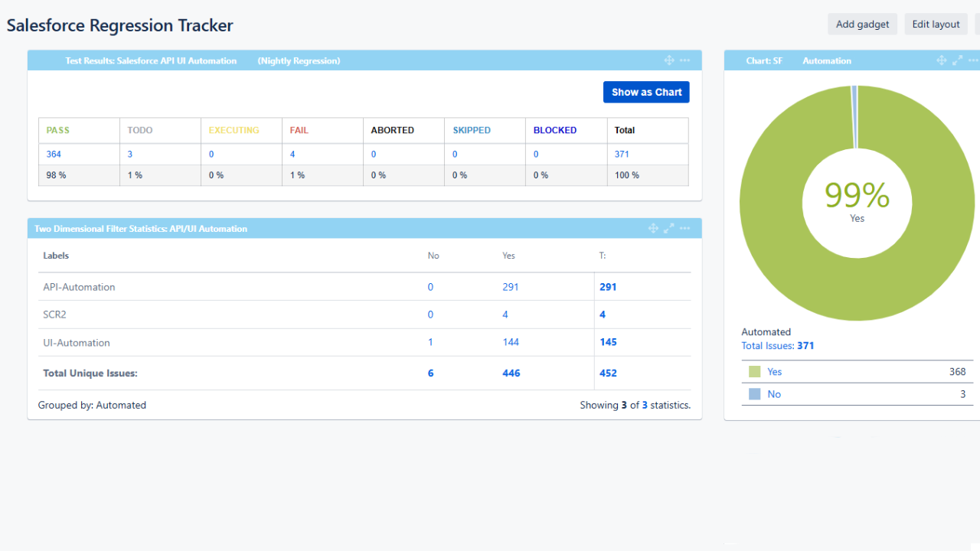Click move handle on Chart SF Automation gadget
This screenshot has width=980, height=551.
coord(942,60)
